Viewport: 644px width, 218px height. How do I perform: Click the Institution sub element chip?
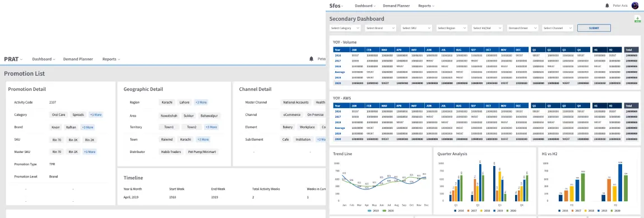(x=303, y=140)
